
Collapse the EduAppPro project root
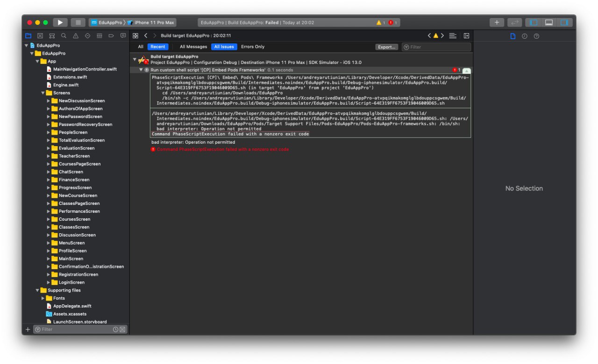click(x=27, y=45)
